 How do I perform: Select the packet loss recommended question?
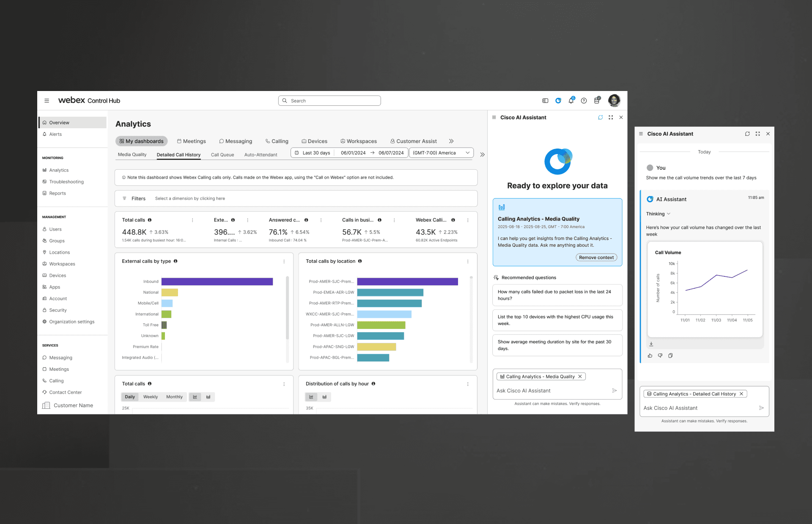557,295
